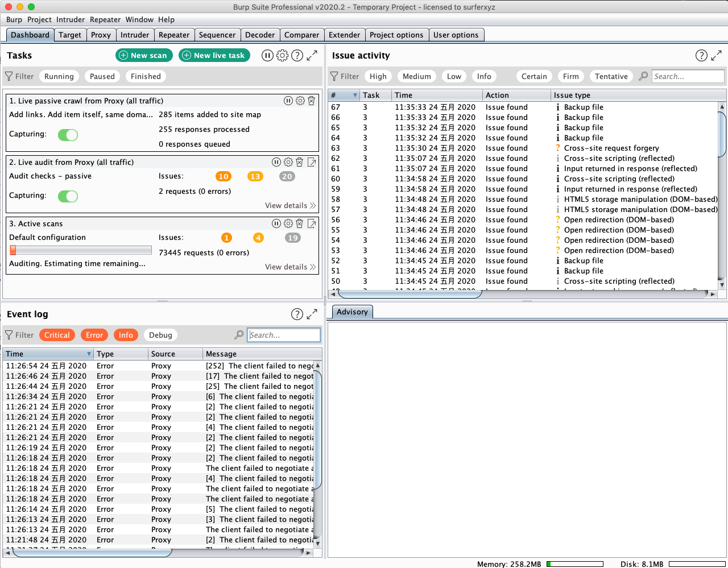The height and width of the screenshot is (568, 728).
Task: Expand View details of Active scans task
Action: coord(290,267)
